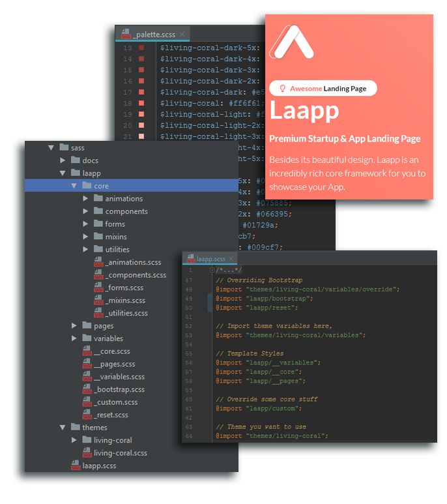Click the lightbulb icon in Awesome badge
This screenshot has height=504, width=447.
pyautogui.click(x=282, y=89)
